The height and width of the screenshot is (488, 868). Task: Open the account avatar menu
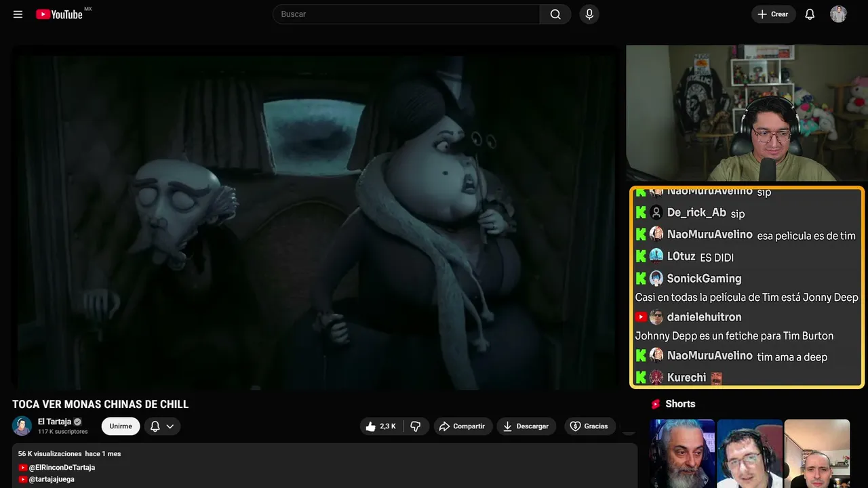point(839,14)
